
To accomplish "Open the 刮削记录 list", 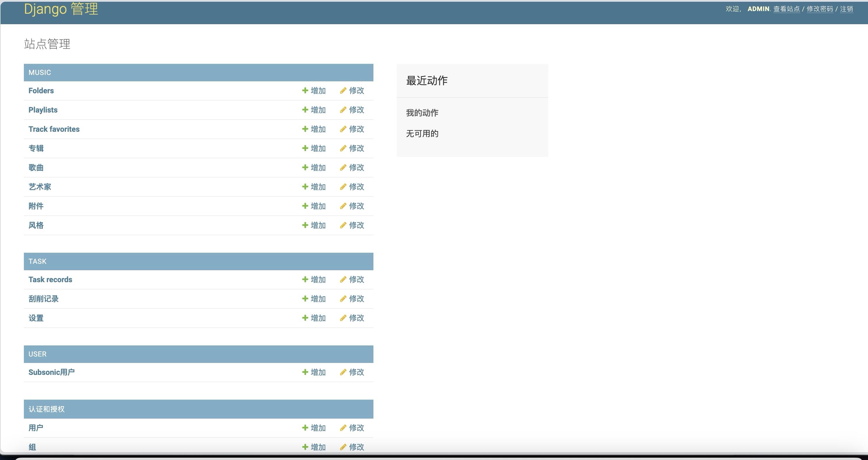I will [x=43, y=299].
